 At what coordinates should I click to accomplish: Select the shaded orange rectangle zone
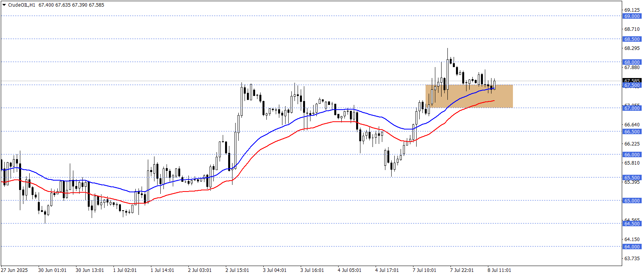click(x=469, y=96)
